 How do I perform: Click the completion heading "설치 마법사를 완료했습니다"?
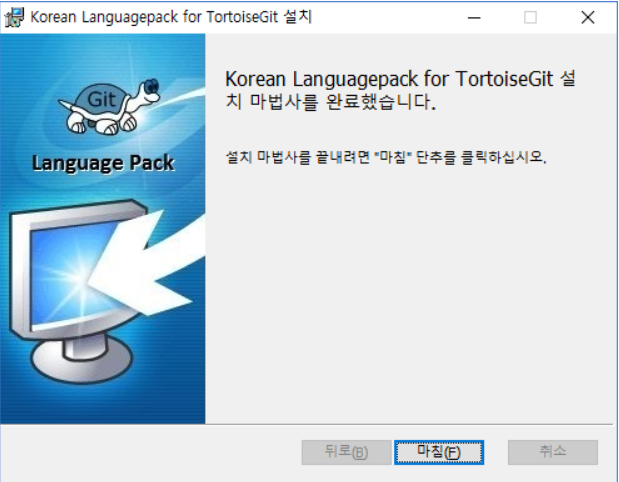400,90
